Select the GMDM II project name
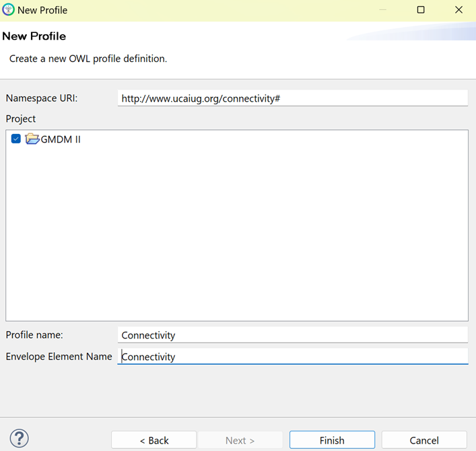 pos(61,139)
